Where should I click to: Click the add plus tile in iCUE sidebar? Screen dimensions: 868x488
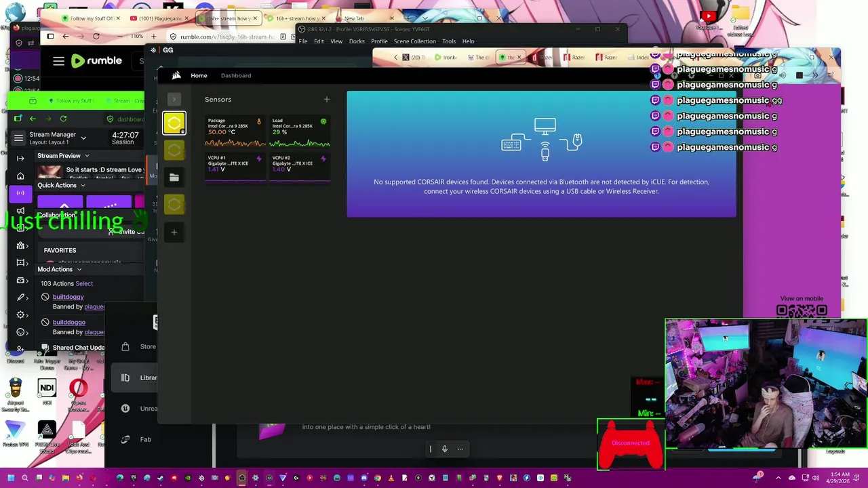(x=174, y=232)
